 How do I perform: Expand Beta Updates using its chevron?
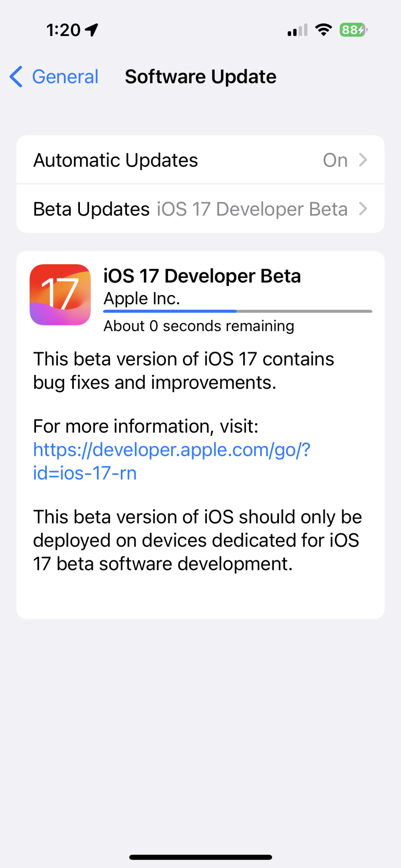363,209
